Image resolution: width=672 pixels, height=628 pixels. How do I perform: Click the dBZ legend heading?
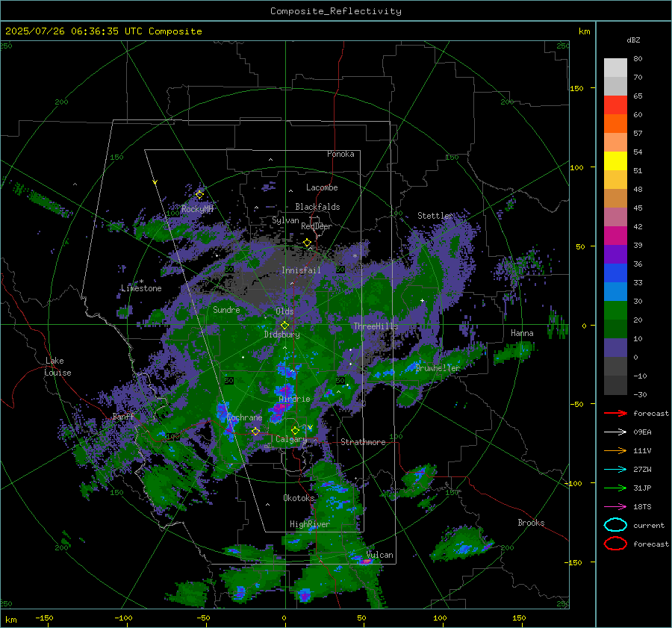click(633, 40)
